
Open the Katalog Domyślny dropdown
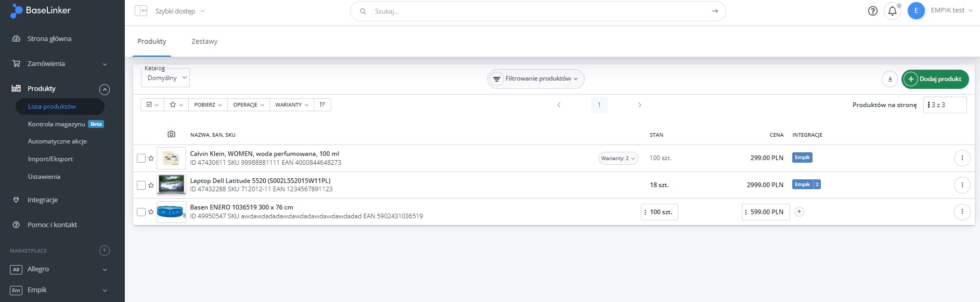point(165,78)
